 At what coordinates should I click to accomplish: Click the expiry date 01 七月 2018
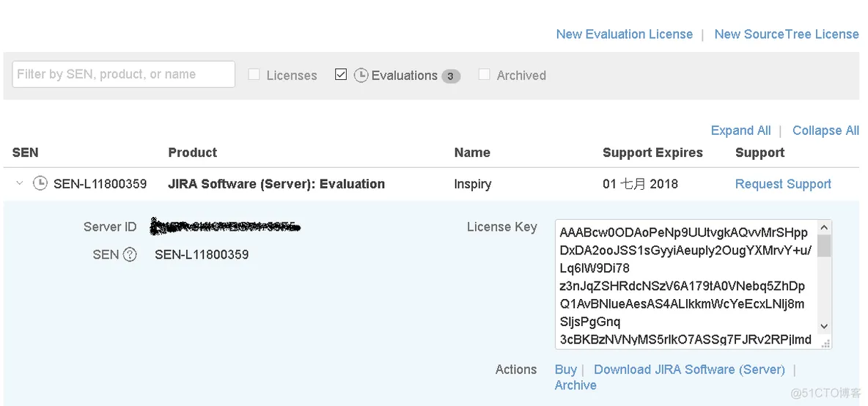(x=641, y=184)
